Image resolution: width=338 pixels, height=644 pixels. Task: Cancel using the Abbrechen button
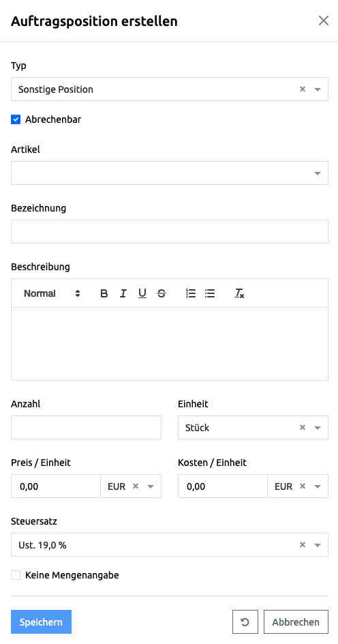point(296,621)
